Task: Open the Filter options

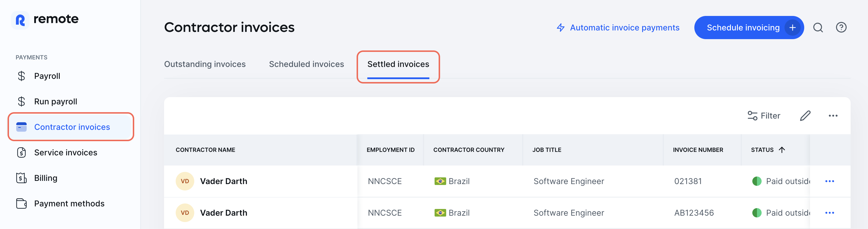Action: coord(764,115)
